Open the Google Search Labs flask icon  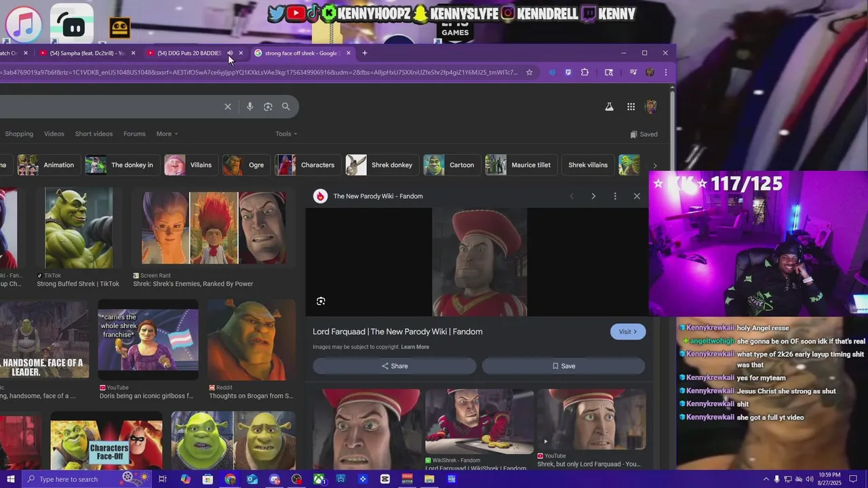coord(609,106)
